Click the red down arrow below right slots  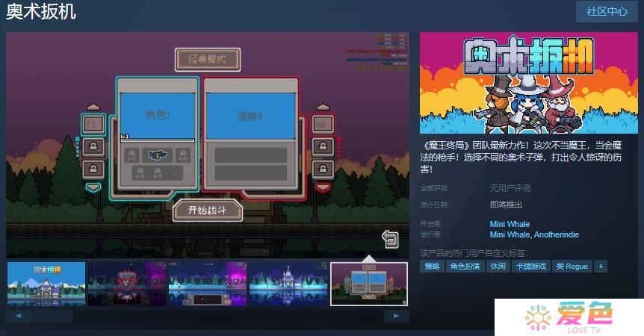[323, 187]
